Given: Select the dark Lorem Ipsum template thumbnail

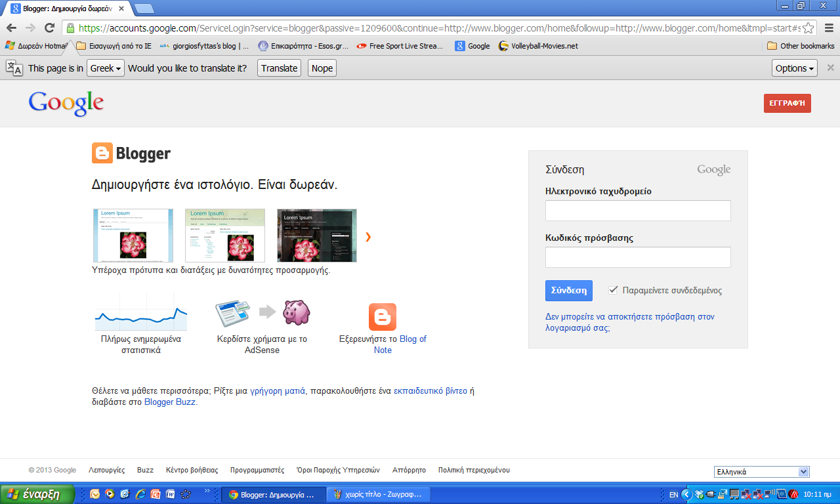Looking at the screenshot, I should pos(317,236).
